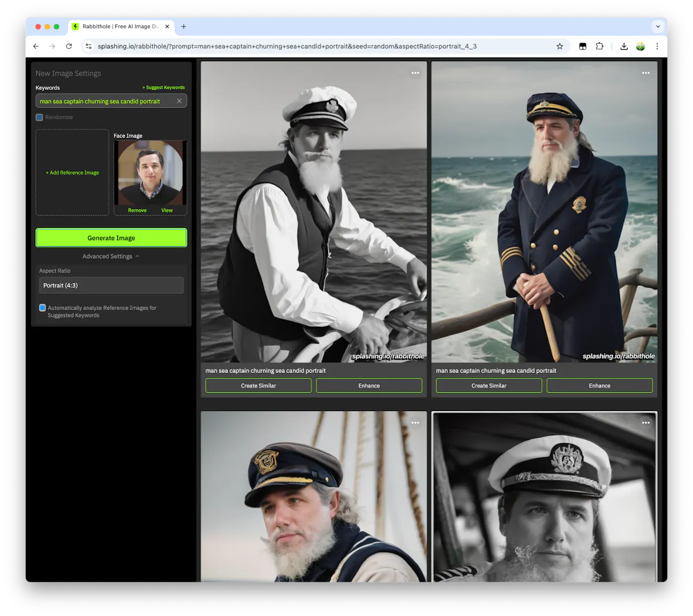Remove the face image
Viewport: 693px width, 616px height.
[x=137, y=210]
